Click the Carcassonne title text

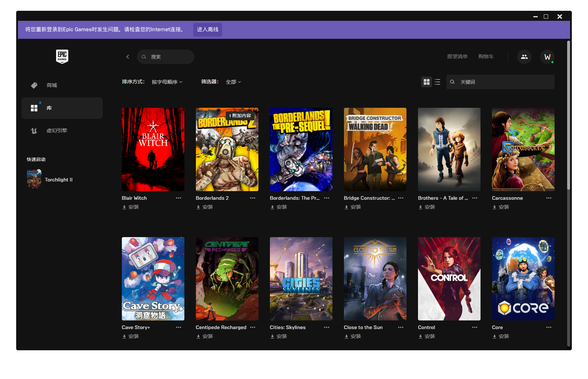point(507,198)
